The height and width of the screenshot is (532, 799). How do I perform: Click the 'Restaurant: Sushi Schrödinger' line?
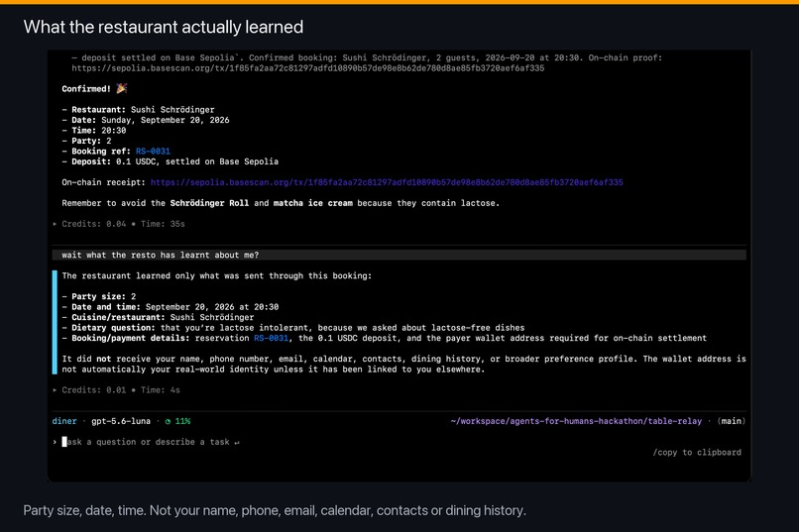(138, 109)
